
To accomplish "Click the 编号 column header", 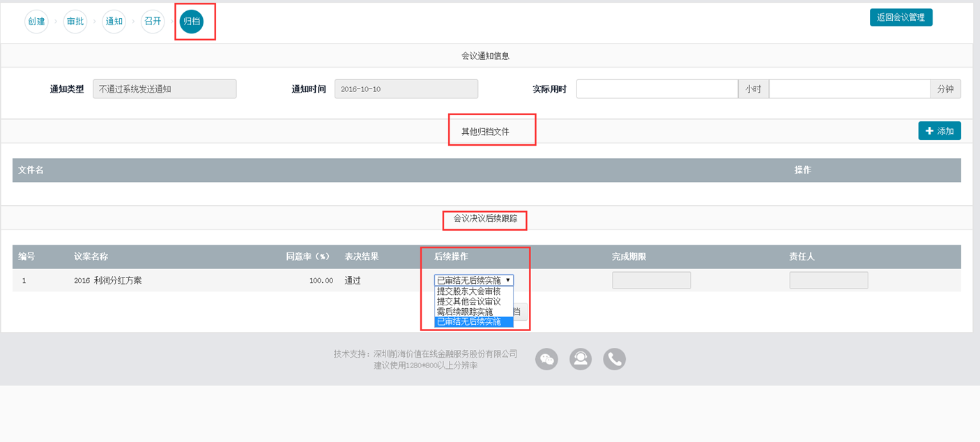I will 26,257.
